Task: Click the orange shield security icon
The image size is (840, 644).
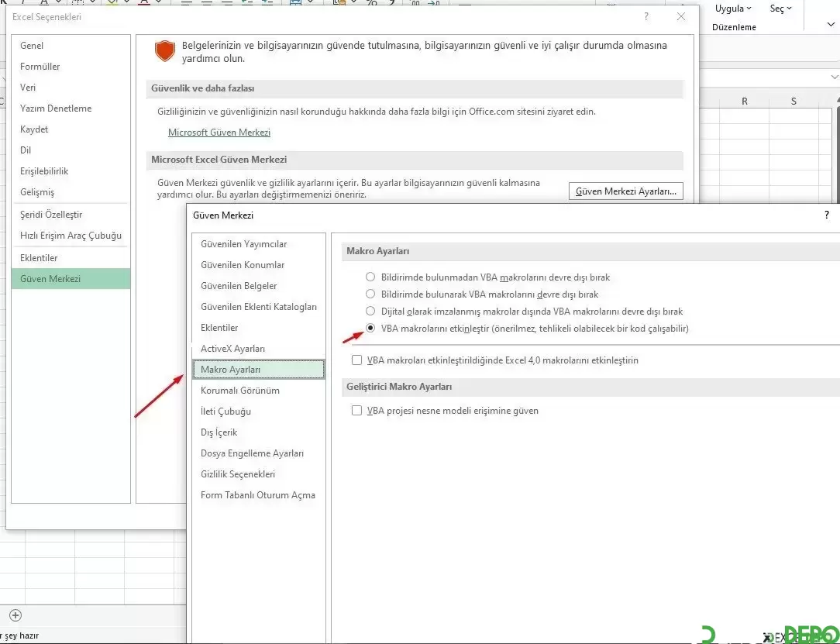Action: [x=165, y=51]
